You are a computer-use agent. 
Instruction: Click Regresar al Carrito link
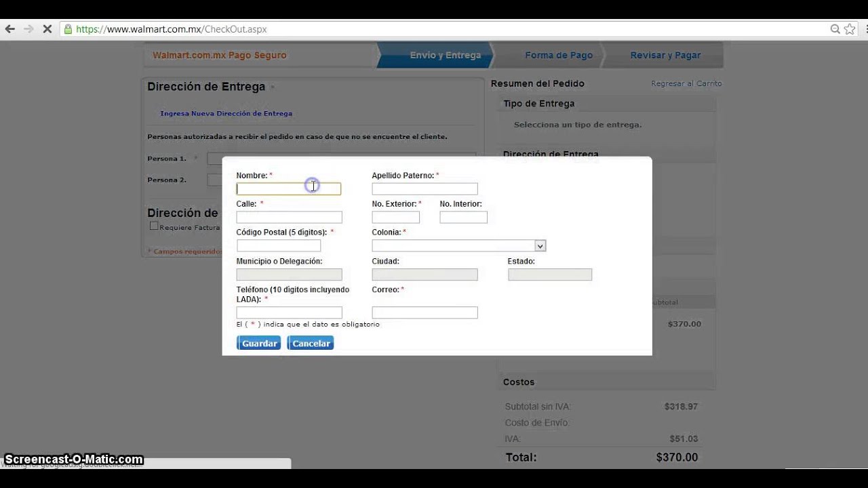pos(686,83)
